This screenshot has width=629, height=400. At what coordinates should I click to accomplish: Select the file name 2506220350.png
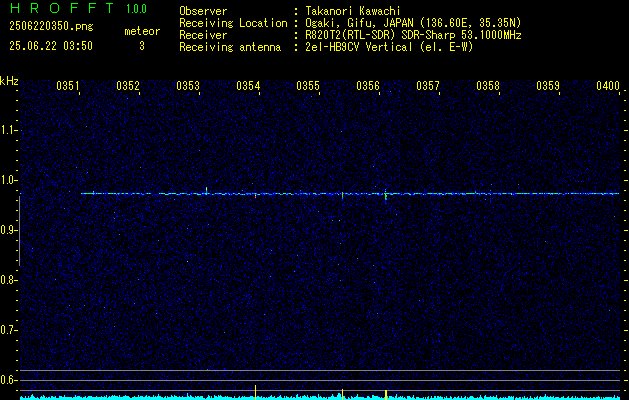[x=51, y=27]
